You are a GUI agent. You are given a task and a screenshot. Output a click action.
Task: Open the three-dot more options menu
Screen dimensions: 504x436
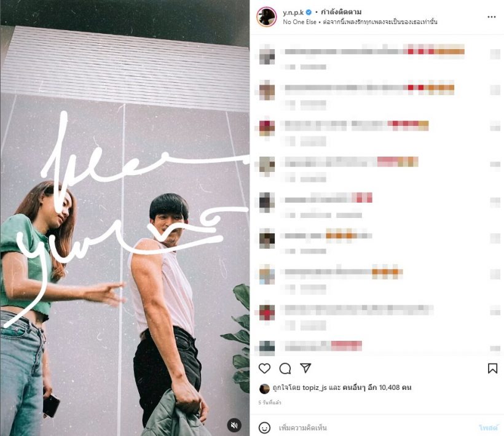(492, 17)
